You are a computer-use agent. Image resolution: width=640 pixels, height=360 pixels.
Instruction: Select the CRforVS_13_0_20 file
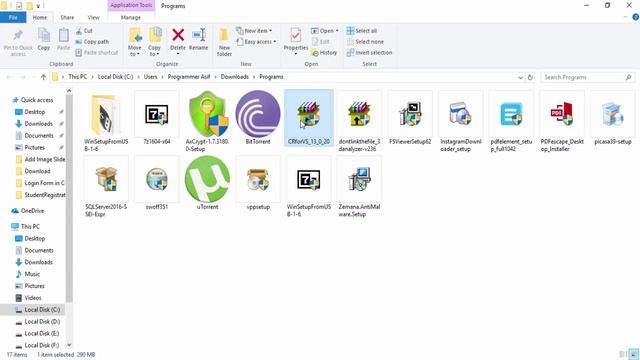[309, 117]
